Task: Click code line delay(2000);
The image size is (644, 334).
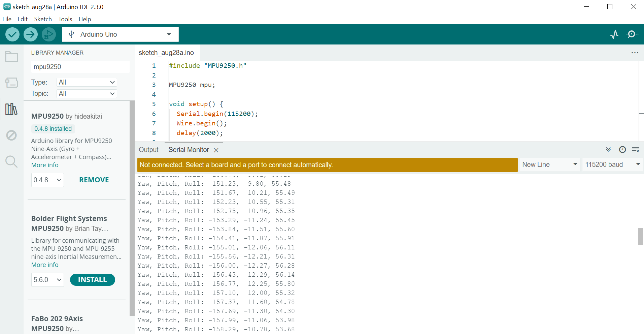Action: click(x=200, y=133)
